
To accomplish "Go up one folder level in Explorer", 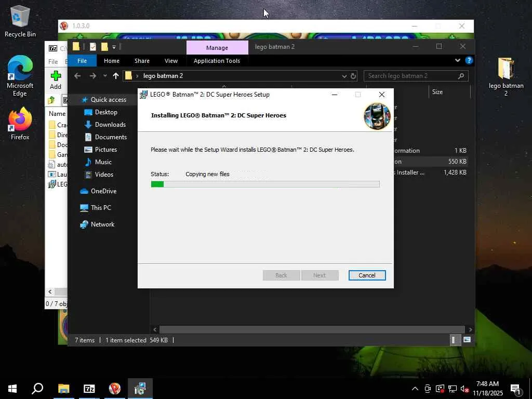I will tap(116, 76).
